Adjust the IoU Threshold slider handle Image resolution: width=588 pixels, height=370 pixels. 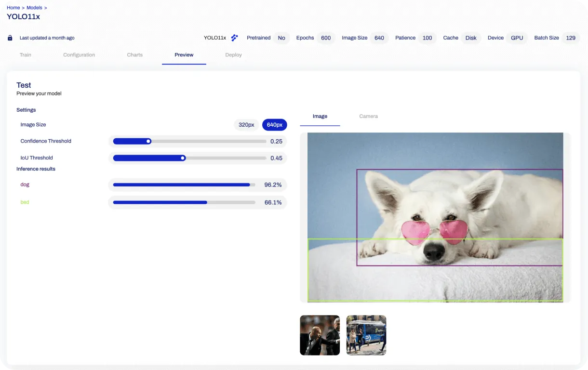pos(183,158)
